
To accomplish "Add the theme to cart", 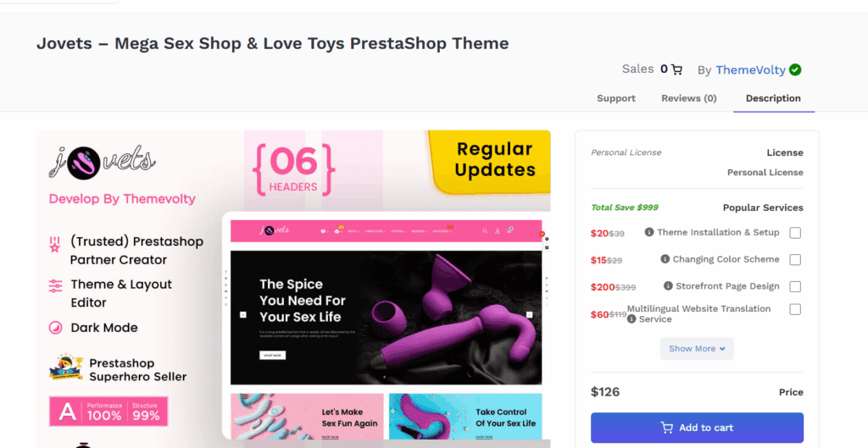I will click(x=697, y=428).
